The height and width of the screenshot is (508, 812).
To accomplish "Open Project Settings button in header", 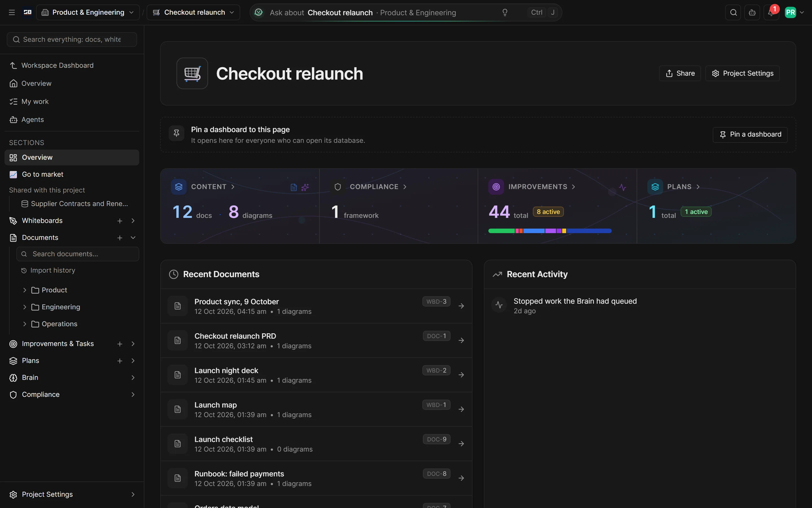I will [742, 73].
